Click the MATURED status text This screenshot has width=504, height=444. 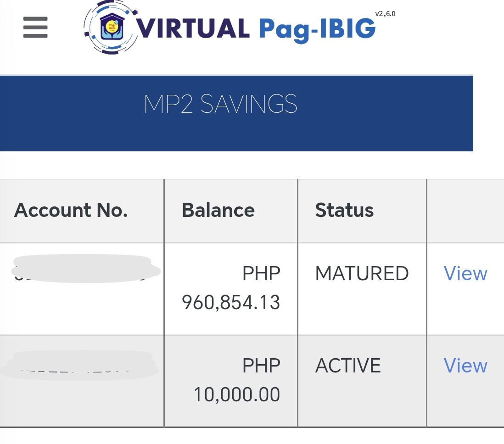click(x=362, y=274)
